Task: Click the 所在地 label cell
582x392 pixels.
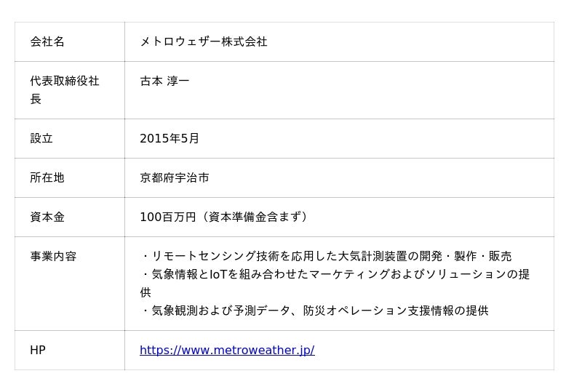Action: coord(70,177)
